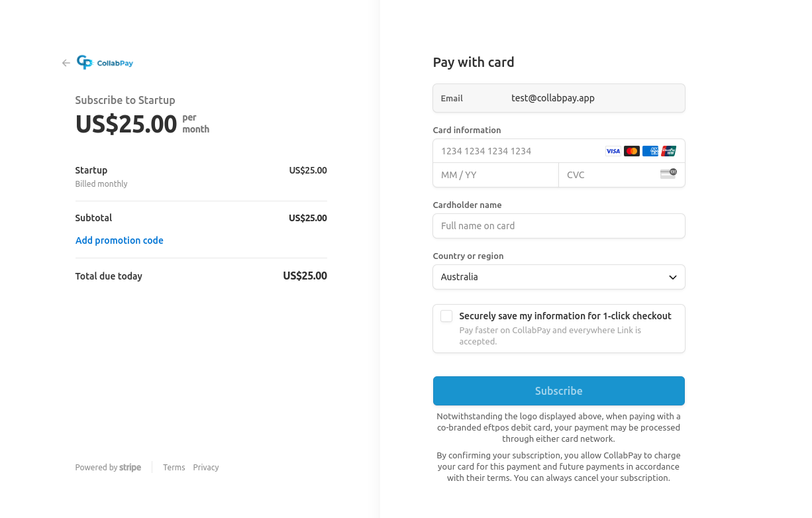Enable securely save my information checkbox
This screenshot has width=812, height=518.
point(446,316)
